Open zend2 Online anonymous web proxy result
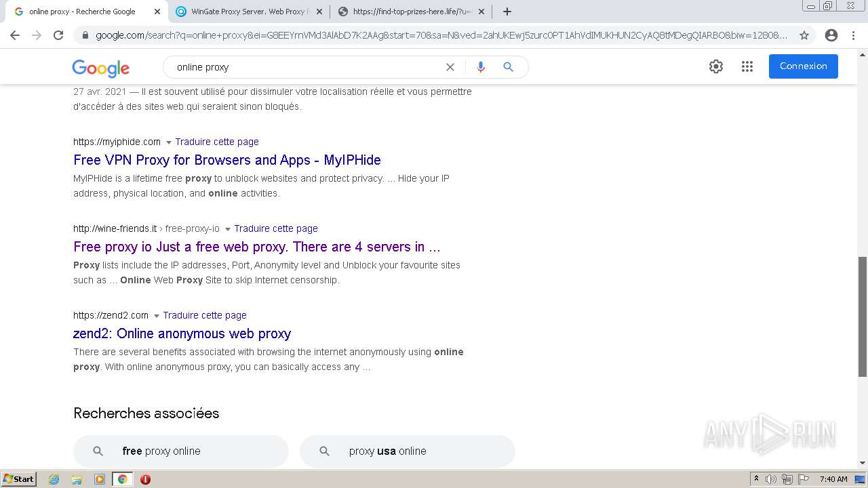This screenshot has height=488, width=868. click(x=182, y=333)
